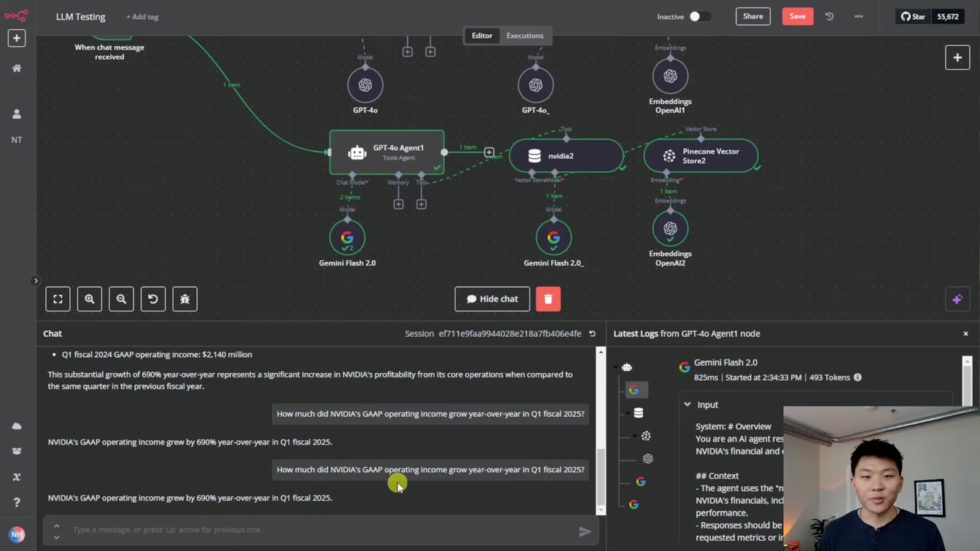Click the bug icon in canvas controls
980x551 pixels.
[184, 299]
